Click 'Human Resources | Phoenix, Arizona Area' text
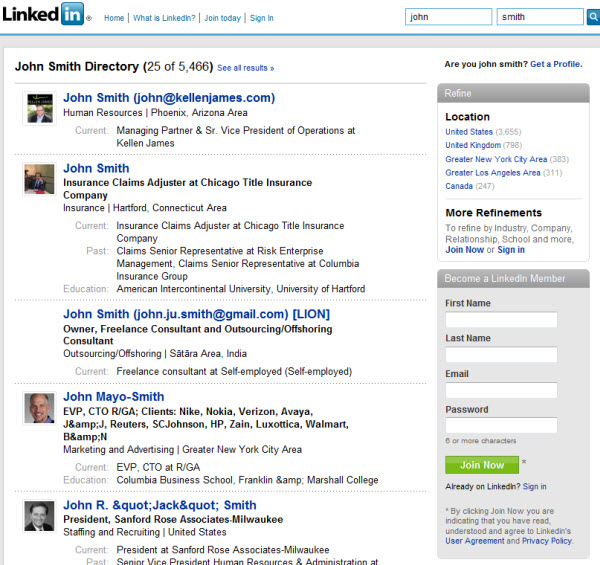 click(155, 113)
